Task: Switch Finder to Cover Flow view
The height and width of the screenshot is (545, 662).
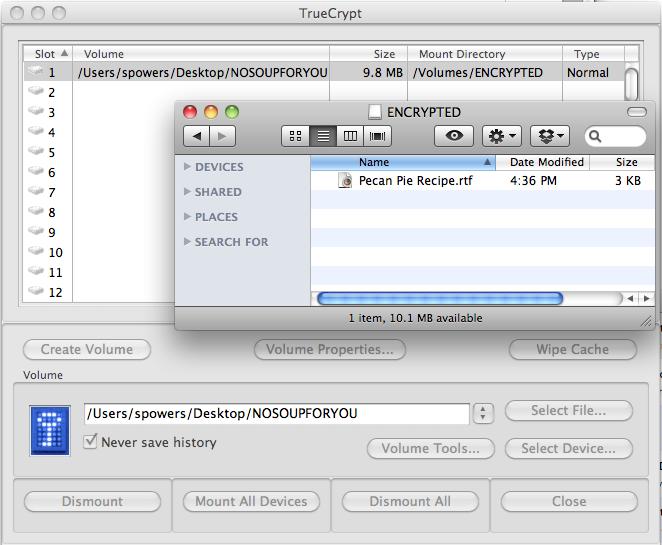Action: pos(377,136)
